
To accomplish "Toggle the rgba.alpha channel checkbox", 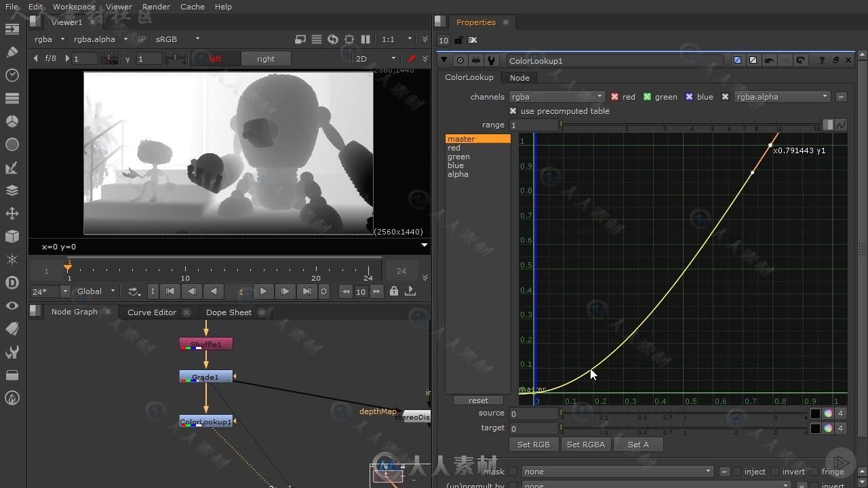I will tap(725, 97).
